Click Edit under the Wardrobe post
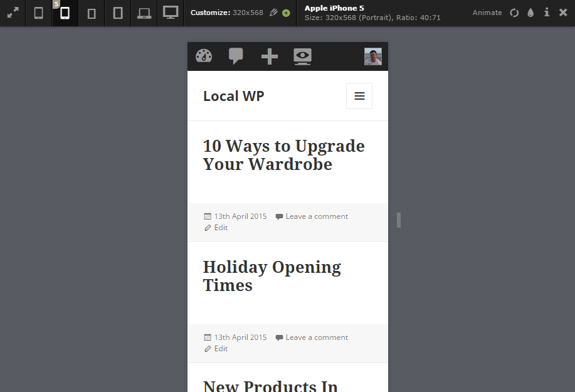Screen dimensions: 575x392 pyautogui.click(x=221, y=228)
